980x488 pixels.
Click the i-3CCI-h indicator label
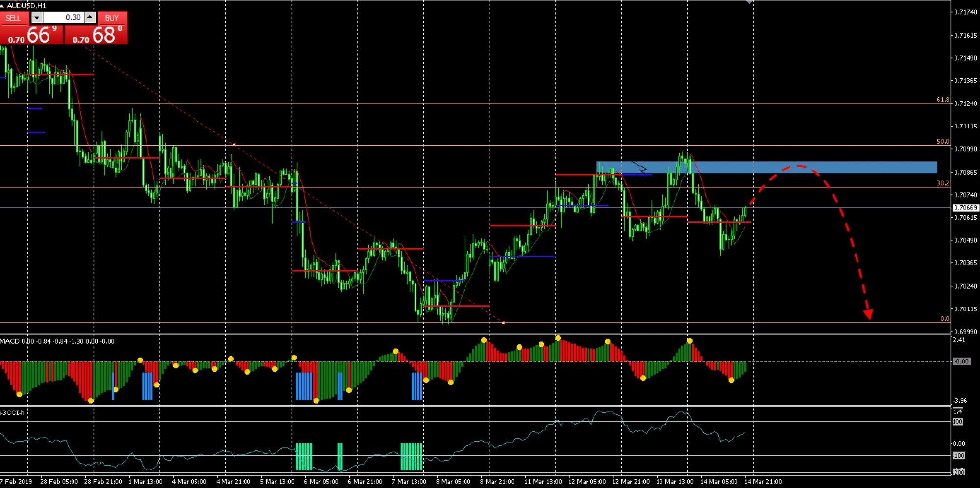[12, 413]
